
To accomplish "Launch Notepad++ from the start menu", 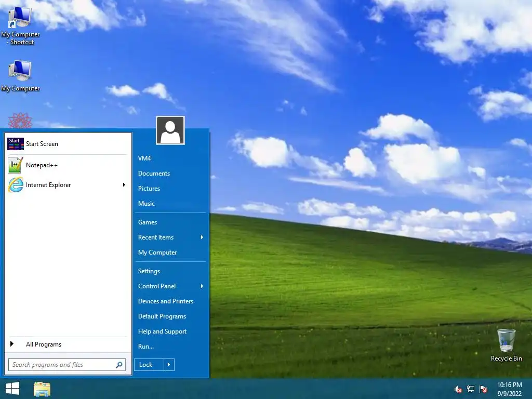I will click(x=68, y=165).
